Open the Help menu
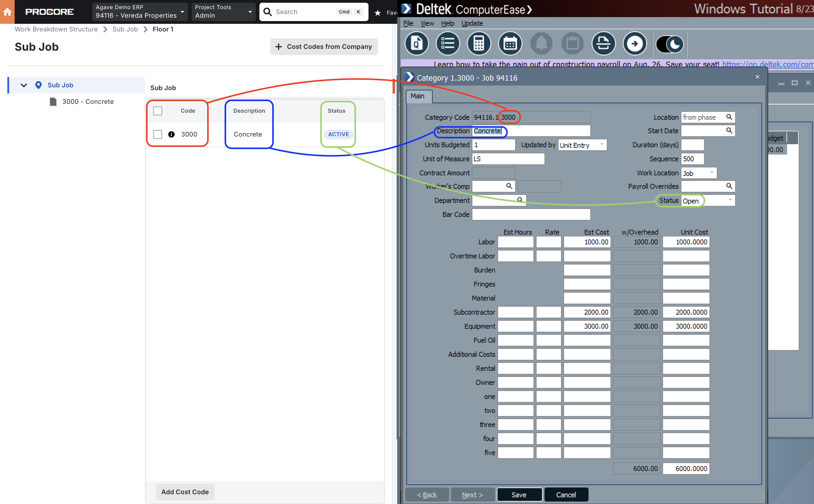Screen dimensions: 814x504 tap(448, 23)
